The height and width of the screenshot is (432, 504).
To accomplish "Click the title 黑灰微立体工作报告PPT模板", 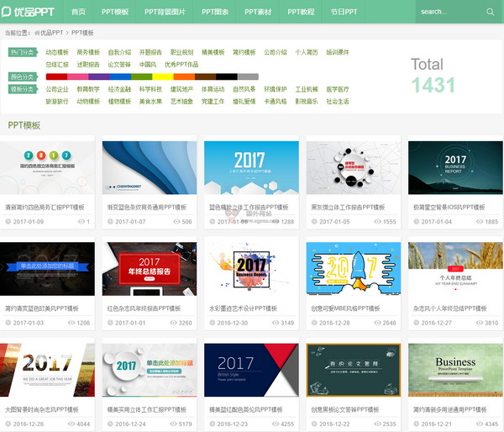I will tap(348, 207).
